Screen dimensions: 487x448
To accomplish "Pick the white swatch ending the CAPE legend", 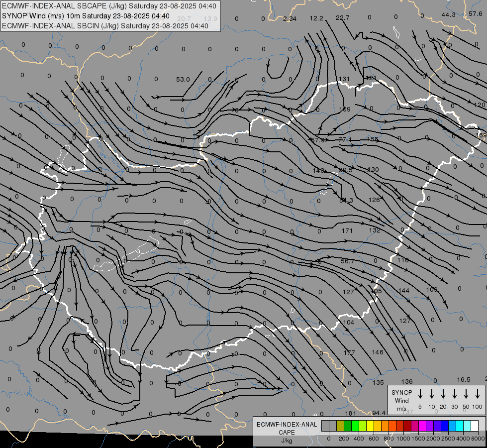I will [475, 426].
